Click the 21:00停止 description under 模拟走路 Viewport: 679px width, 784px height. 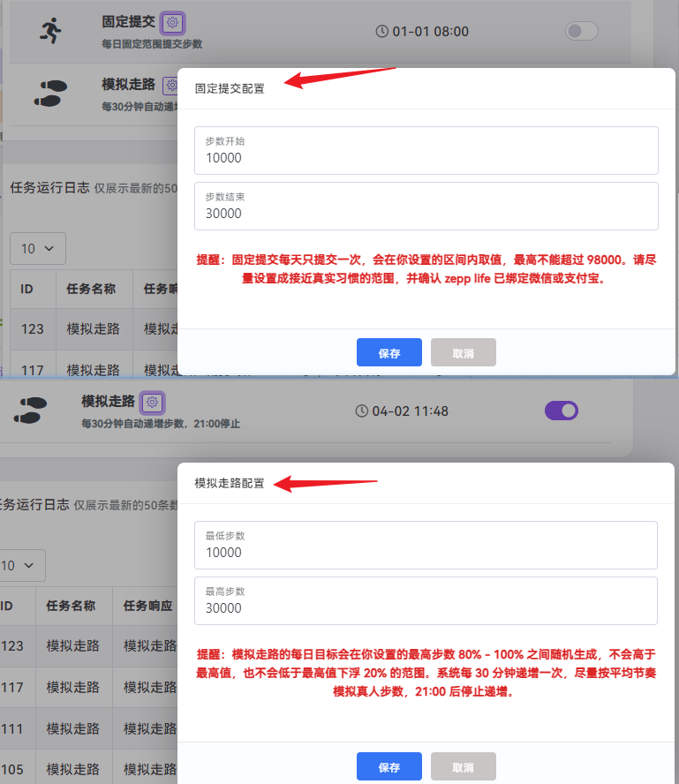[x=217, y=424]
